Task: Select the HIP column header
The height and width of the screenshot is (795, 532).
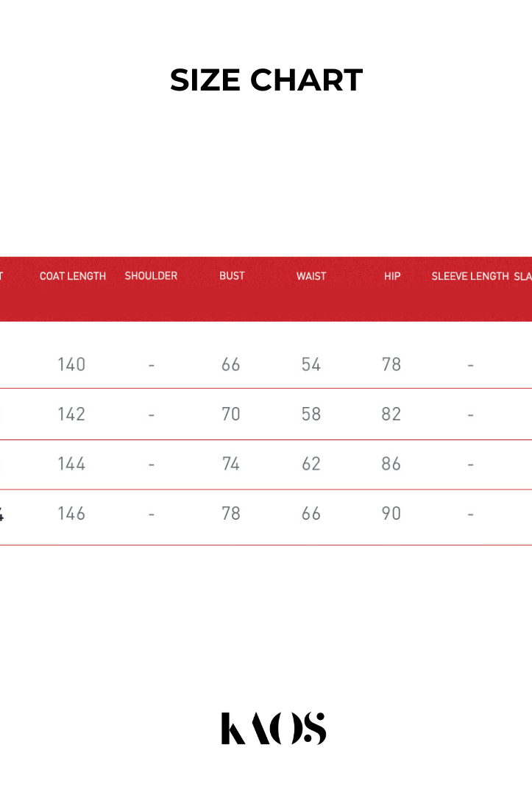Action: [392, 276]
